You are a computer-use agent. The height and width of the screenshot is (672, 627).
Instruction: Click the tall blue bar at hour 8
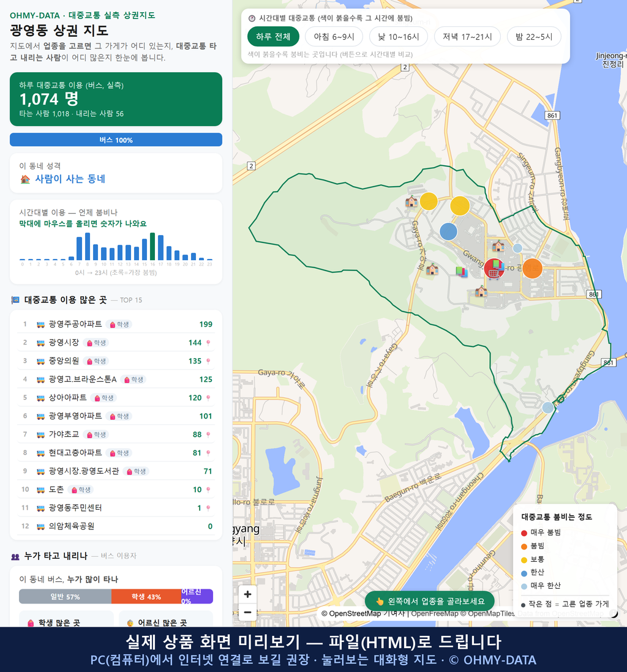[88, 247]
